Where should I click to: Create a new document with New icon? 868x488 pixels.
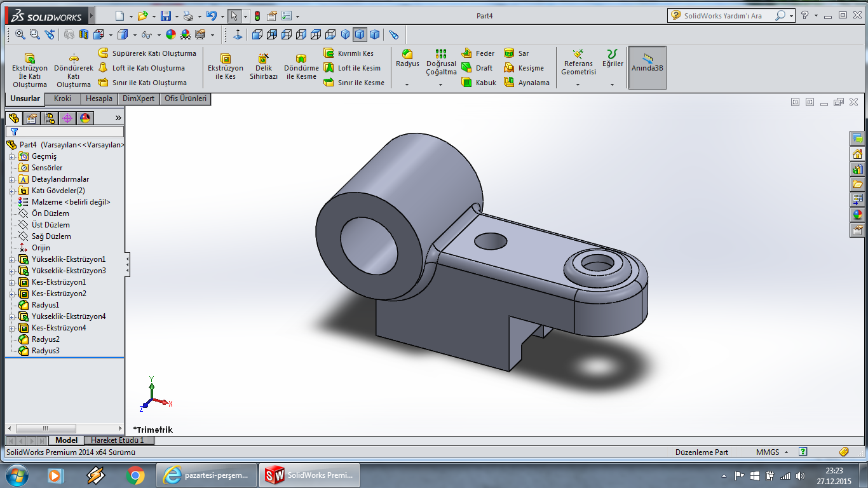tap(121, 16)
